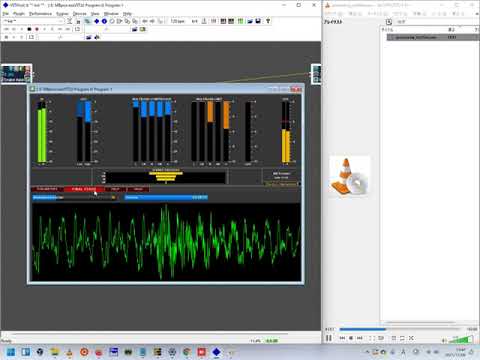Viewport: 480px width, 360px height.
Task: Toggle VLC loop button
Action: point(402,338)
